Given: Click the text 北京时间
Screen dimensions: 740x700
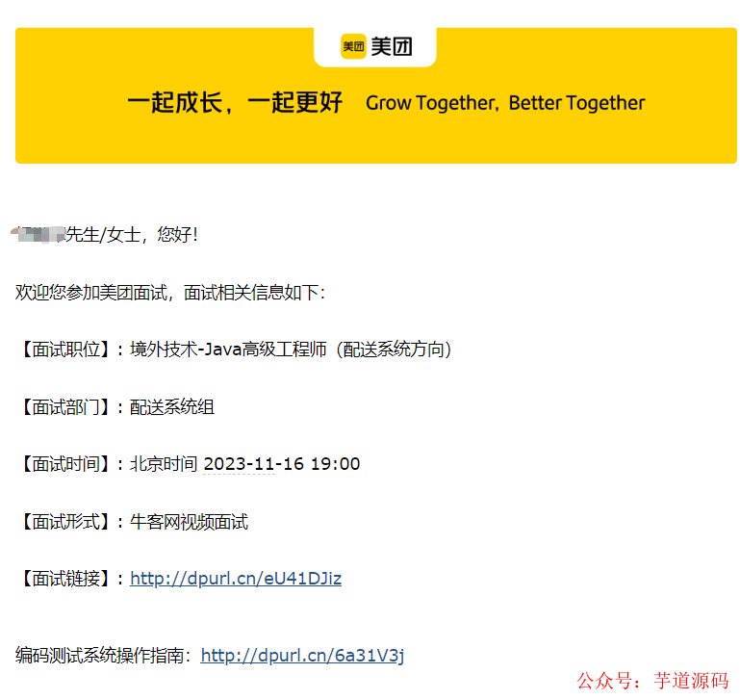Looking at the screenshot, I should [164, 464].
